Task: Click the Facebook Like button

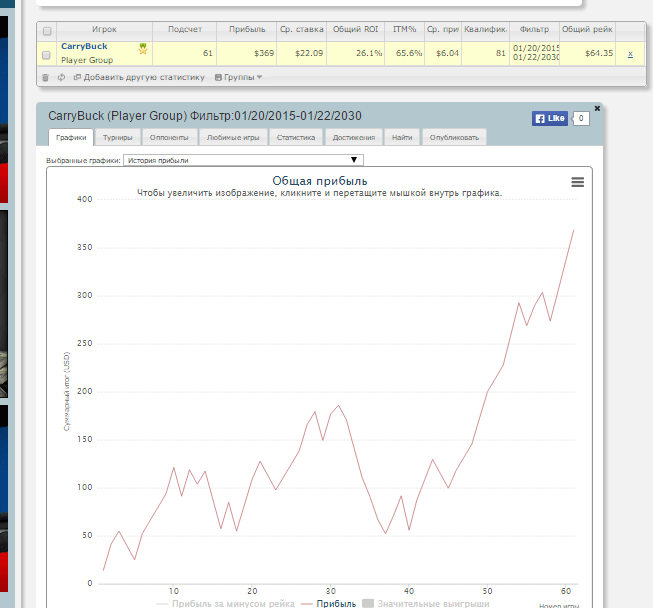Action: pyautogui.click(x=550, y=118)
